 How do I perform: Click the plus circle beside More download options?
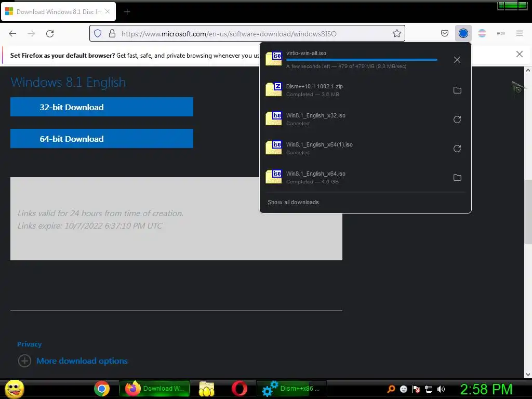coord(24,361)
